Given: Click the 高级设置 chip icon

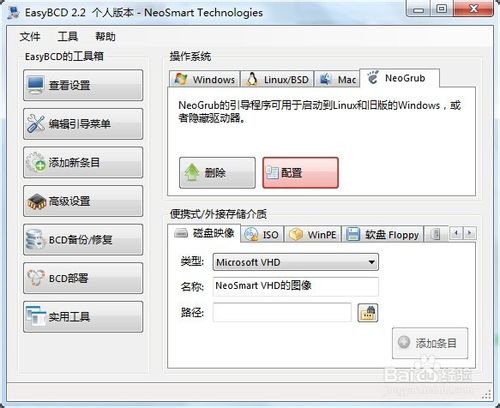Looking at the screenshot, I should click(36, 201).
